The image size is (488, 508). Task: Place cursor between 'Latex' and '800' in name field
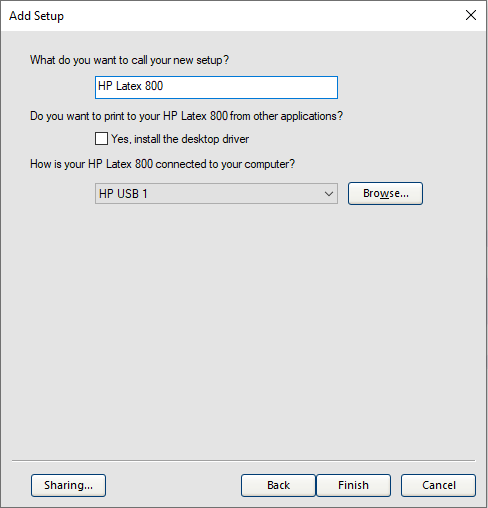(143, 86)
